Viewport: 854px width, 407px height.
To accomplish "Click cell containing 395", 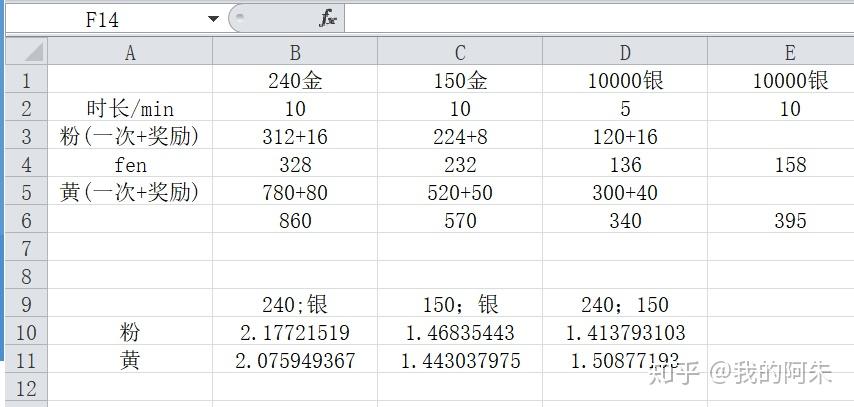I will (x=781, y=220).
